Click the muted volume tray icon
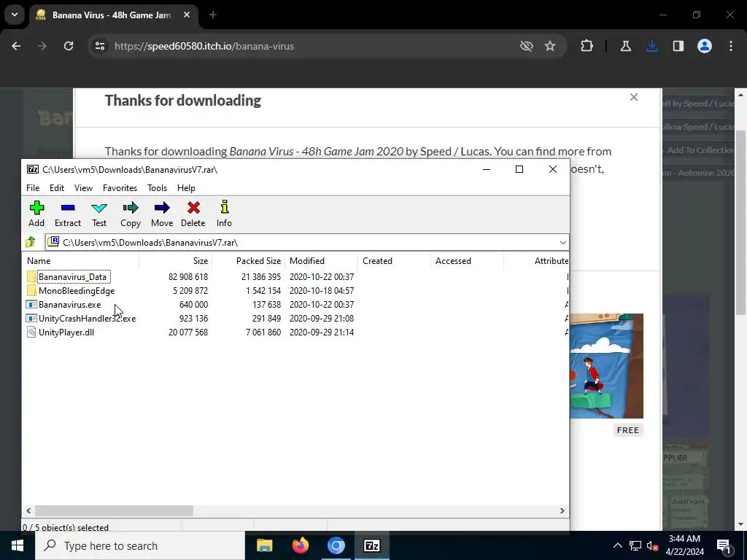 coord(652,545)
